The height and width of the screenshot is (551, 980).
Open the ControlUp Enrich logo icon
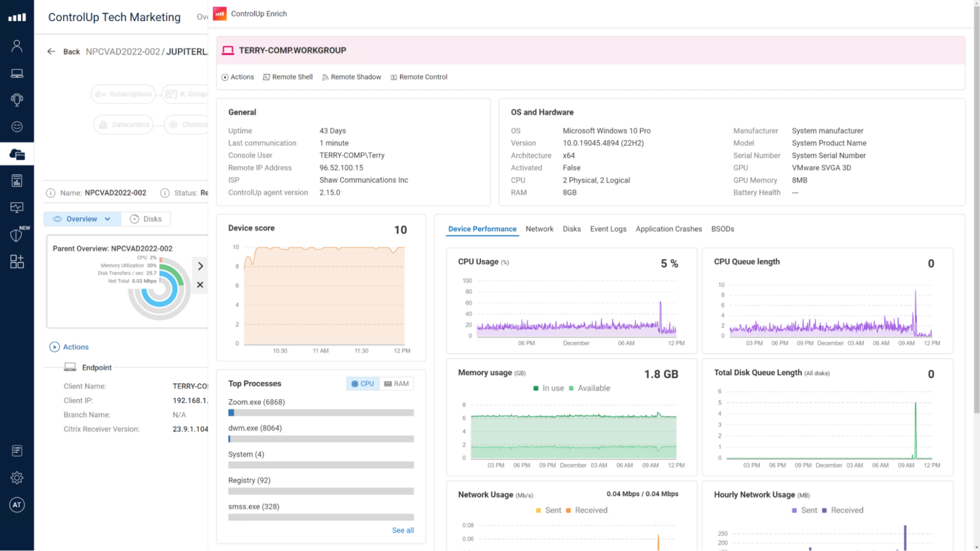[219, 13]
